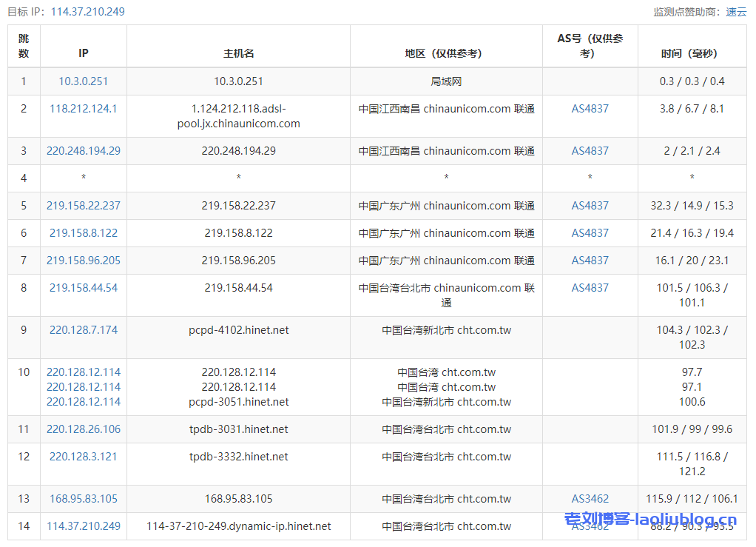
Task: Open the IP link 220.128.7.174
Action: [83, 329]
